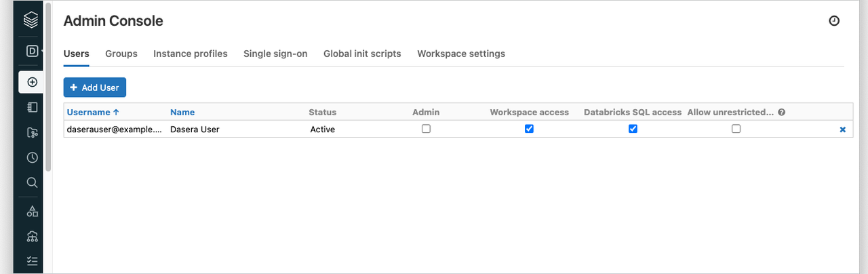Click the daserauser@example username cell

tap(115, 129)
